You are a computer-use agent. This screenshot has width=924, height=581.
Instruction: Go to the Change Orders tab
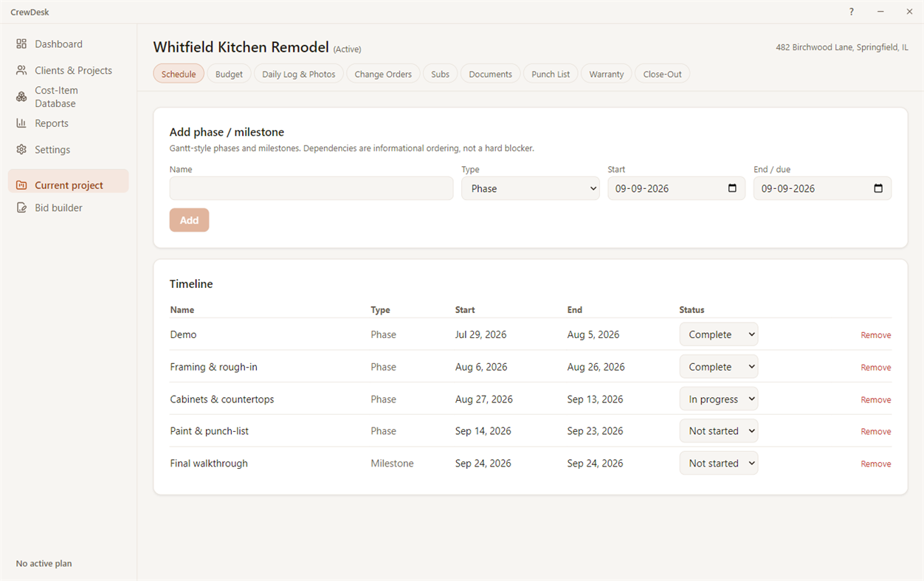click(x=383, y=74)
